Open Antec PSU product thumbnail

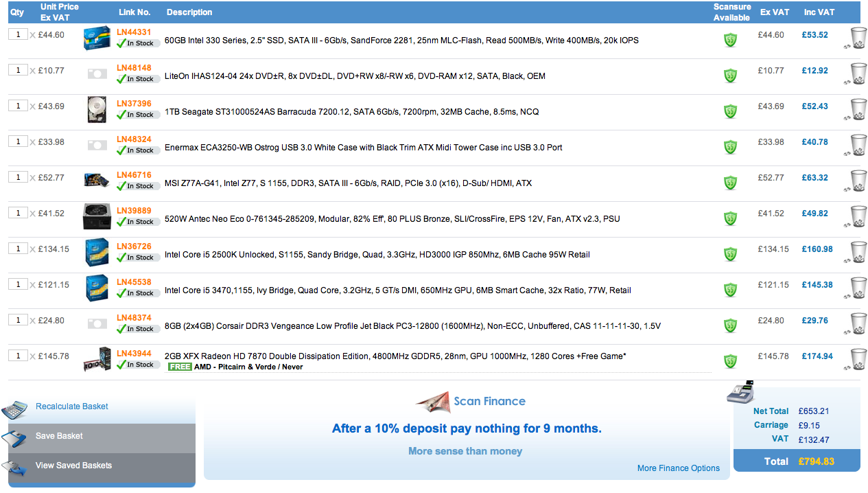click(x=97, y=216)
